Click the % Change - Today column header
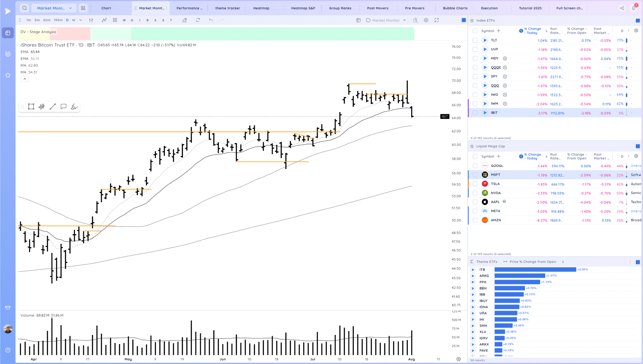The width and height of the screenshot is (643, 364). [532, 31]
